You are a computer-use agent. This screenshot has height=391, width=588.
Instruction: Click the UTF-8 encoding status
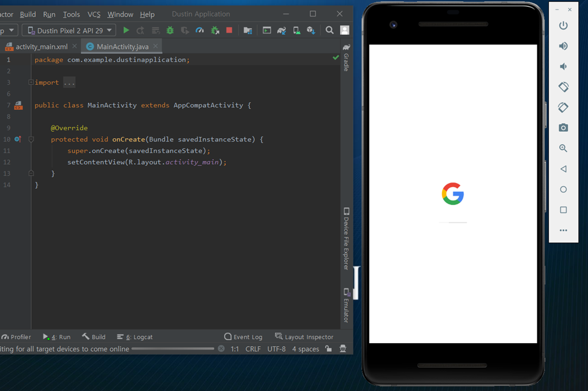click(276, 349)
